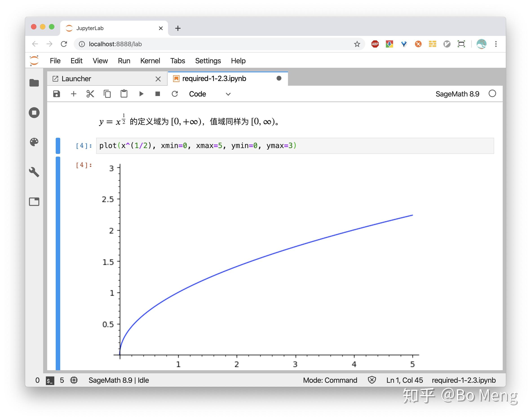The height and width of the screenshot is (420, 531).
Task: Interrupt the kernel with stop icon
Action: pos(157,94)
